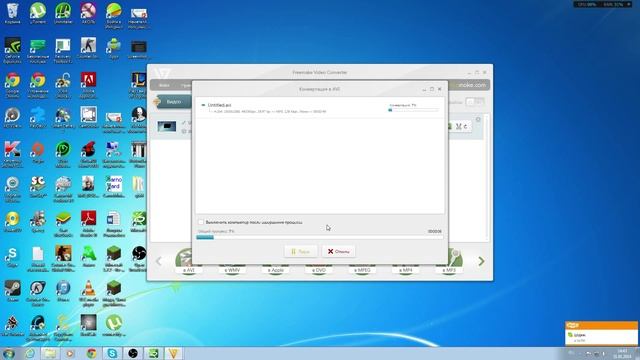The width and height of the screenshot is (640, 360).
Task: Click the Untitled.avi file progress bar
Action: (x=414, y=110)
